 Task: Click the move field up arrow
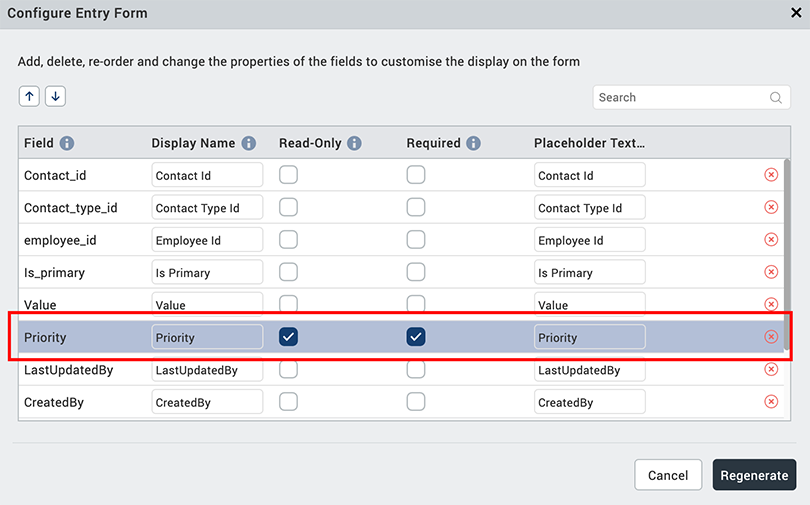point(29,96)
